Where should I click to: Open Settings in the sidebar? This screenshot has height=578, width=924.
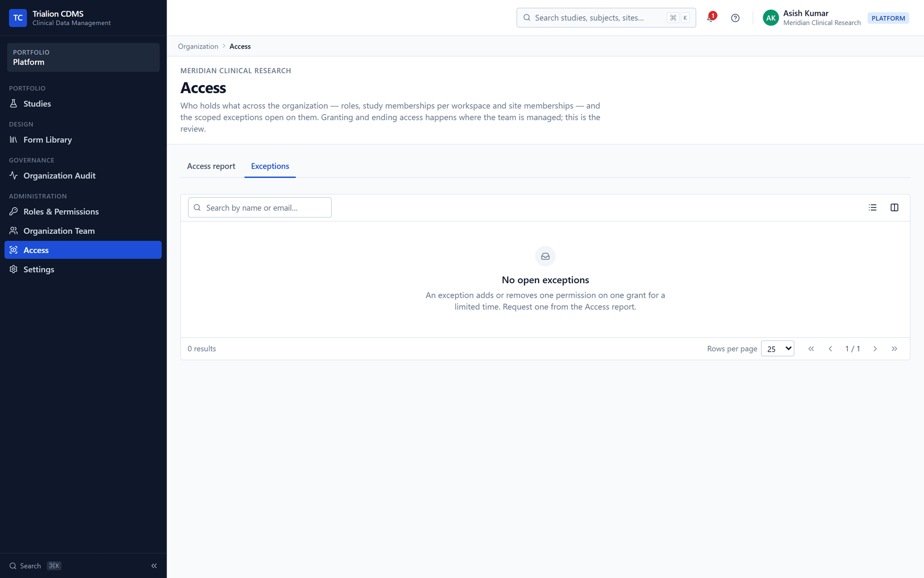coord(83,269)
